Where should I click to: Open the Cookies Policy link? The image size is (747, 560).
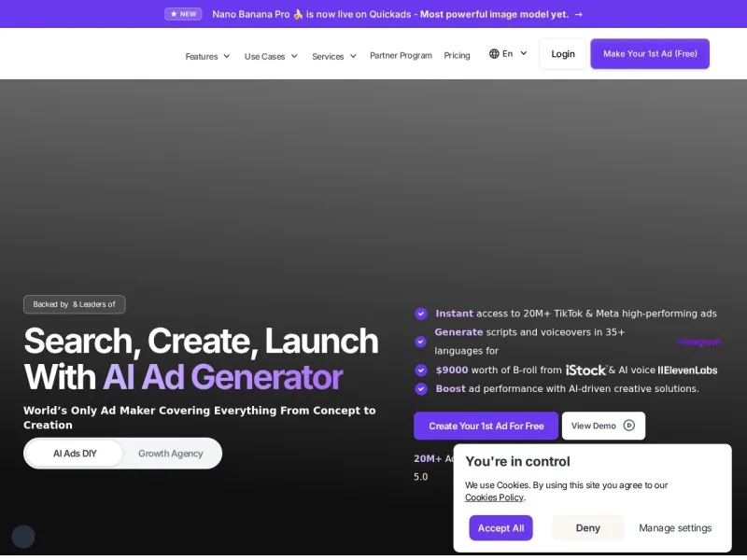point(494,497)
